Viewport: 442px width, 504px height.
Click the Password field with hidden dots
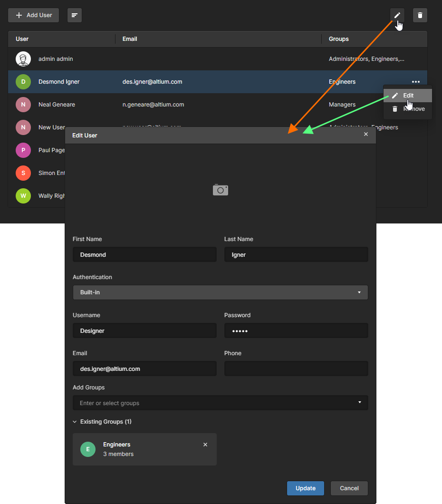click(296, 330)
